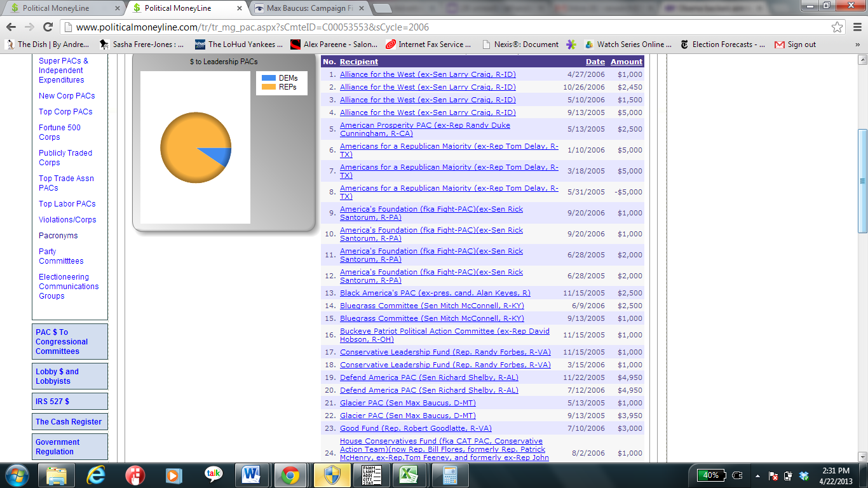This screenshot has width=868, height=488.
Task: Open the New Corp PACs link
Action: pos(67,96)
